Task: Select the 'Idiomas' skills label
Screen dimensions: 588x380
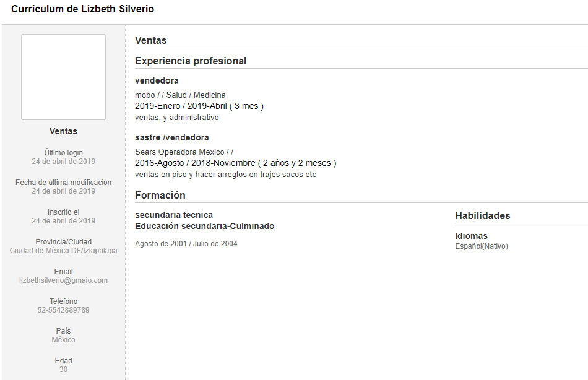Action: 471,236
